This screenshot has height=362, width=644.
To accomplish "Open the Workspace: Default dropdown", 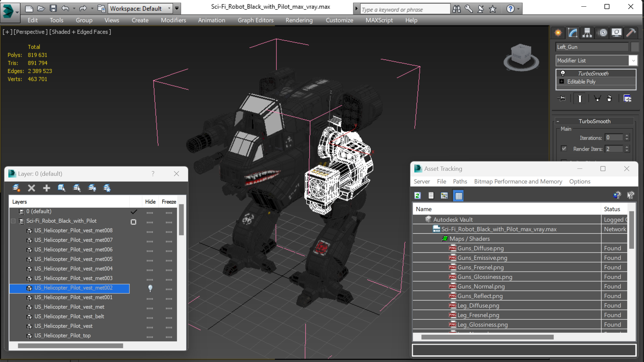I will coord(141,8).
